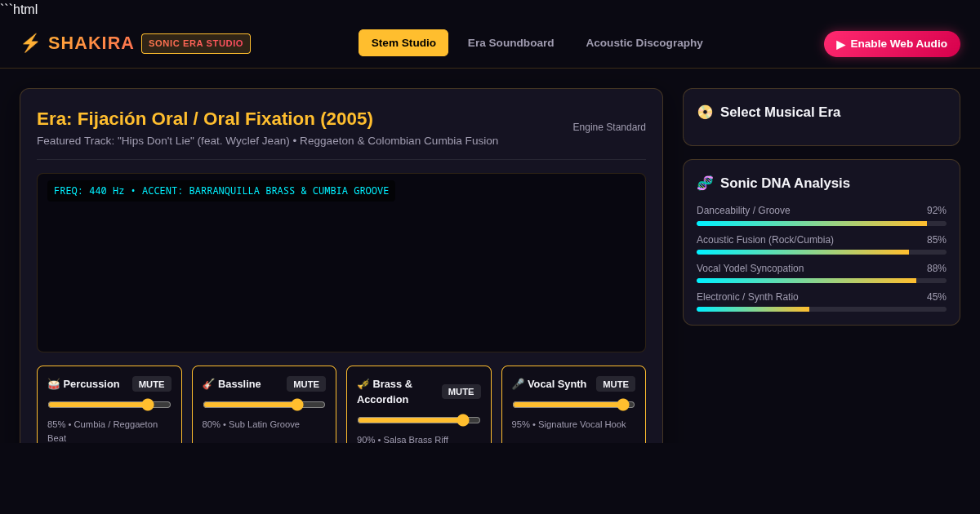Click the Select Musical Era heading
The height and width of the screenshot is (514, 980).
(780, 113)
